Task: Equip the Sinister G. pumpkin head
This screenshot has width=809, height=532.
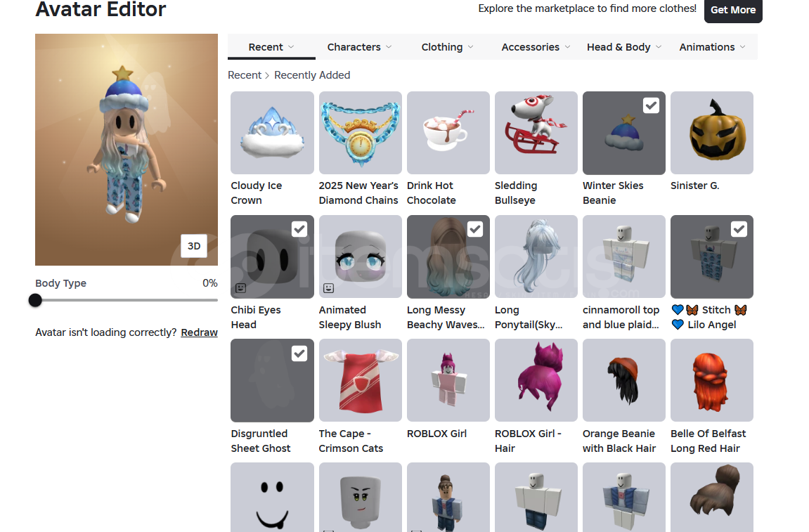Action: coord(712,133)
